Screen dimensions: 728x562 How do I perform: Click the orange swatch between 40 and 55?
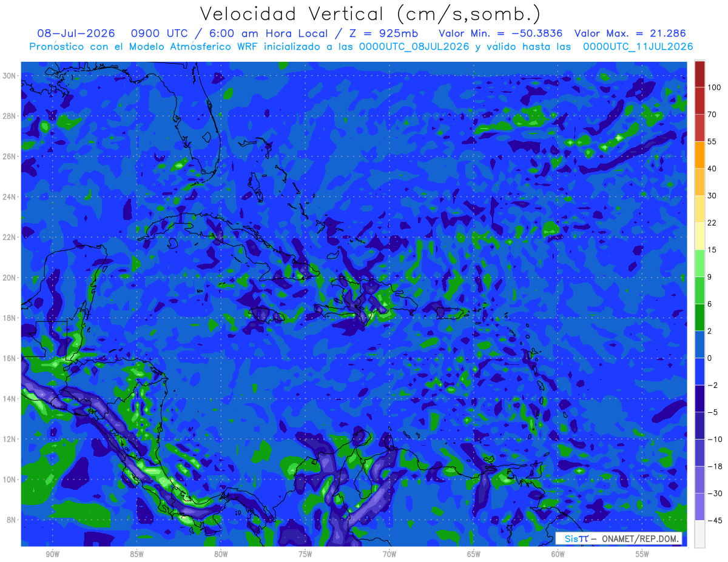tap(699, 155)
